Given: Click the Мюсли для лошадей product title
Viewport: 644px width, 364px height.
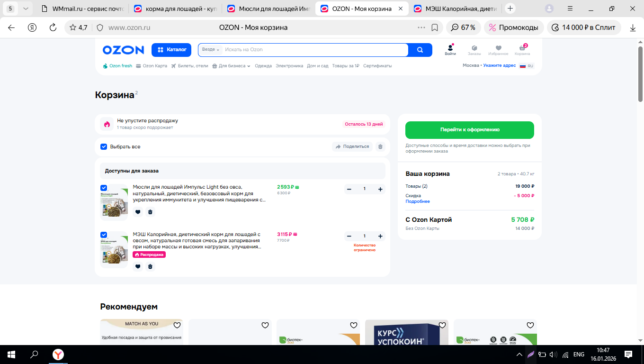Looking at the screenshot, I should [199, 193].
